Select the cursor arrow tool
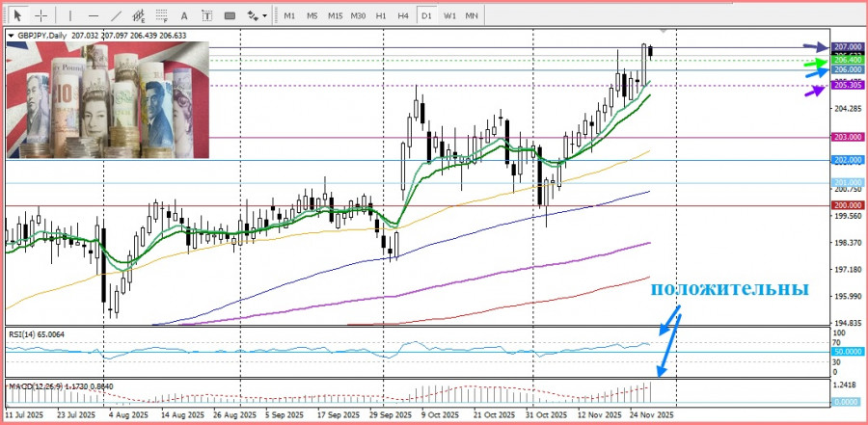Image resolution: width=868 pixels, height=425 pixels. pos(19,15)
